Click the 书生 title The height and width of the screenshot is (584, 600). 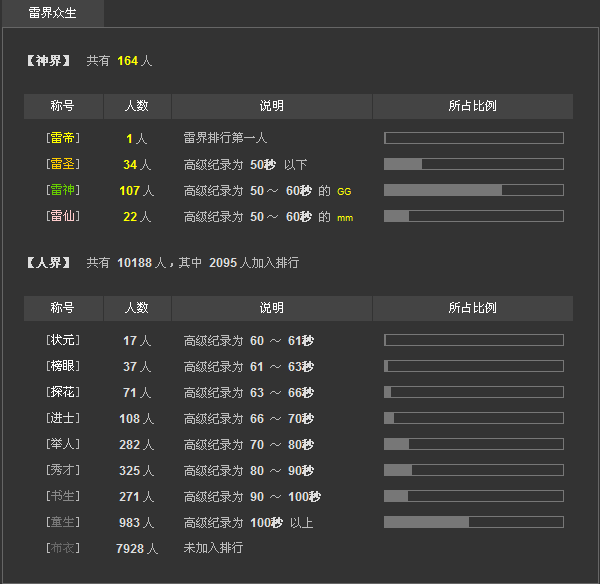point(63,496)
